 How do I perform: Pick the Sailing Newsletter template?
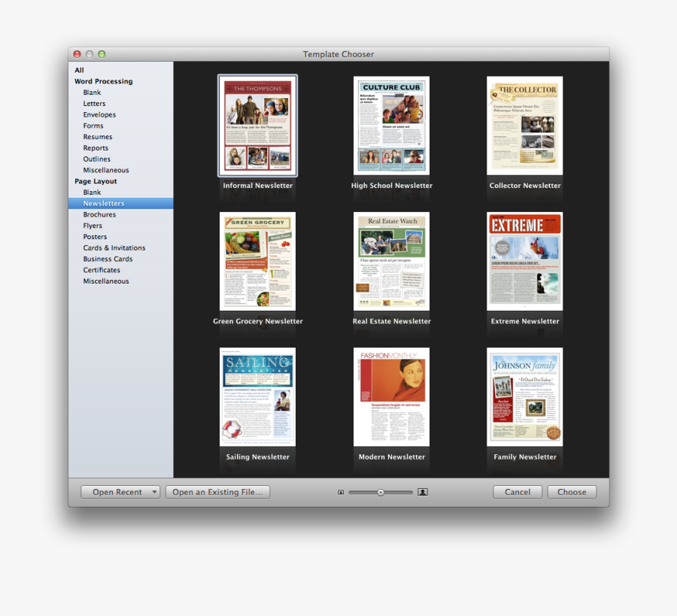tap(258, 396)
